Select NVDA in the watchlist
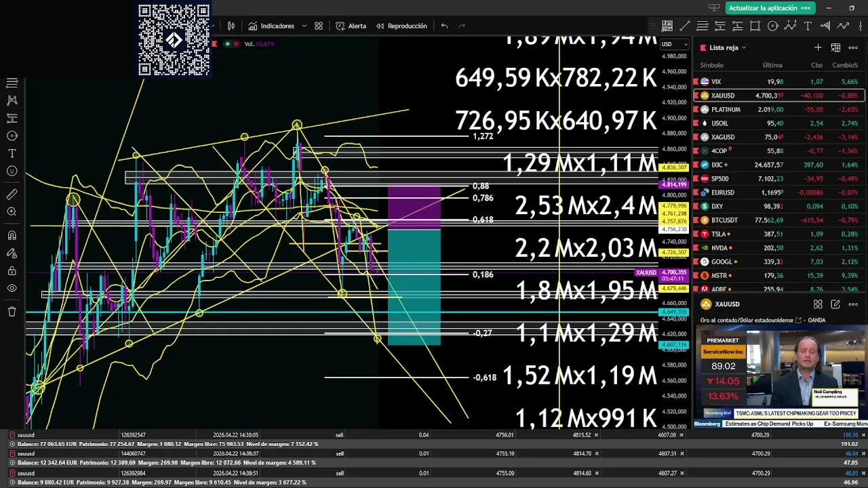The height and width of the screenshot is (488, 868). 778,248
